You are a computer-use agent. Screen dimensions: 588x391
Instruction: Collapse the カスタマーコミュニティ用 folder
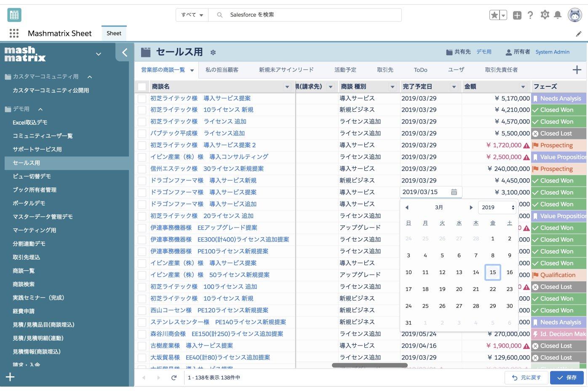[x=90, y=77]
